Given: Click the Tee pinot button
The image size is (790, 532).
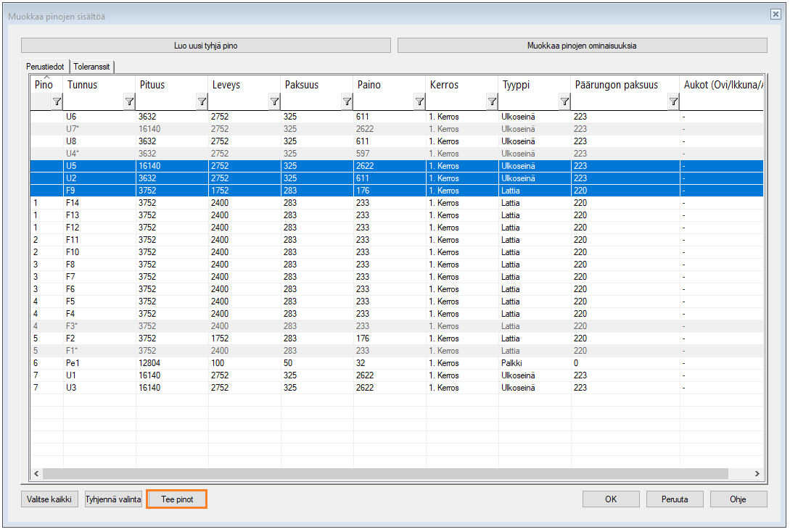Looking at the screenshot, I should click(177, 499).
